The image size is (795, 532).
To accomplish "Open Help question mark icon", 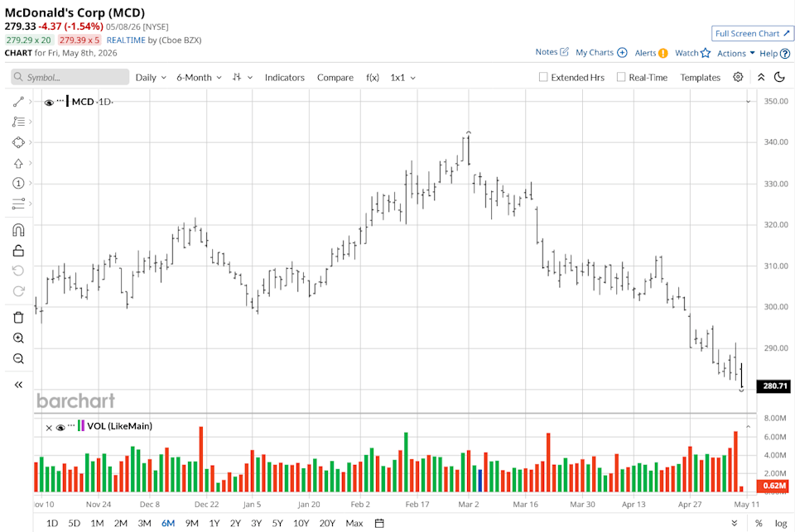I will (785, 53).
